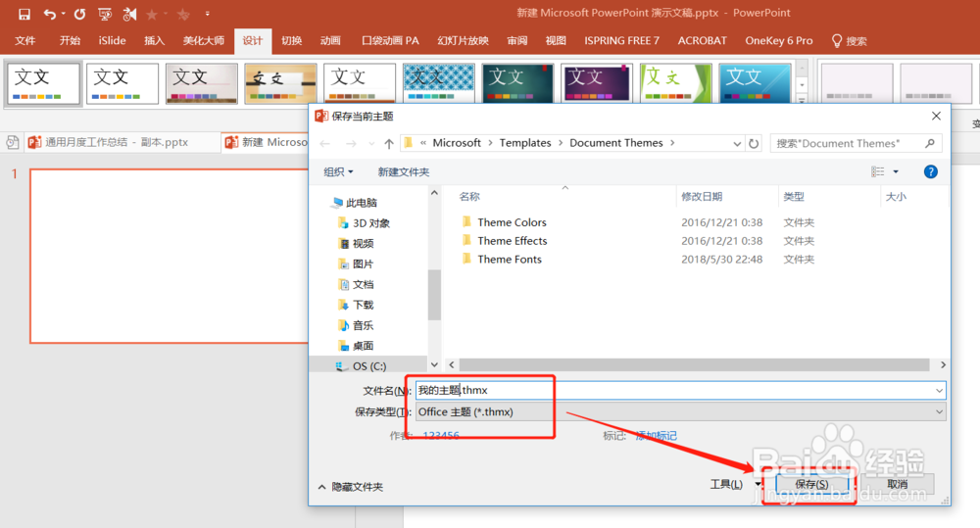Select 视频 folder in navigation tree

click(357, 244)
